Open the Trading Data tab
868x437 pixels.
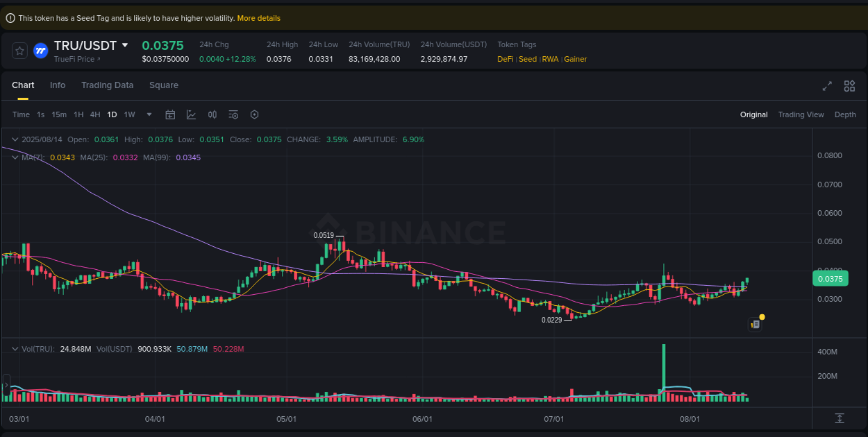tap(108, 85)
